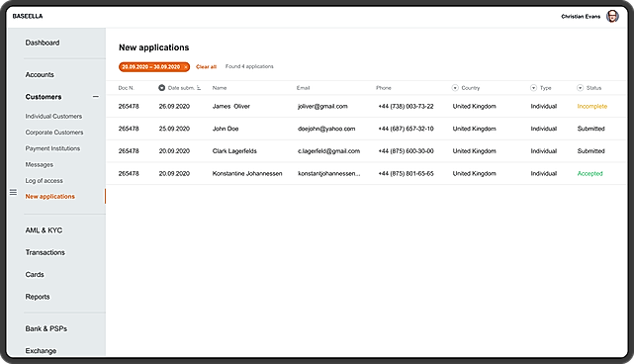Viewport: 634px width, 364px height.
Task: Click the Christian Evans user name
Action: [x=581, y=17]
